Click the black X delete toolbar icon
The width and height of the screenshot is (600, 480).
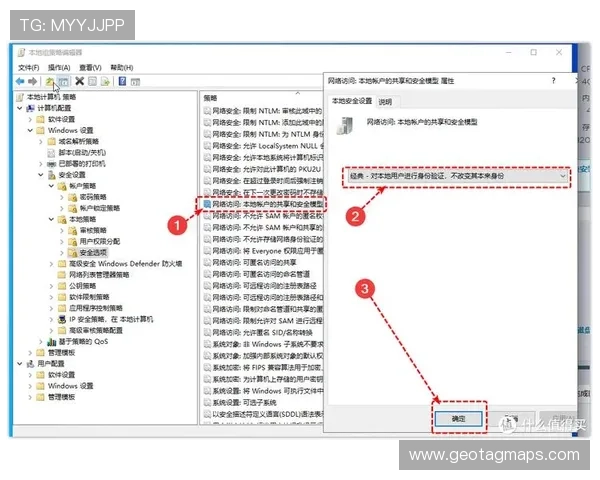click(80, 81)
